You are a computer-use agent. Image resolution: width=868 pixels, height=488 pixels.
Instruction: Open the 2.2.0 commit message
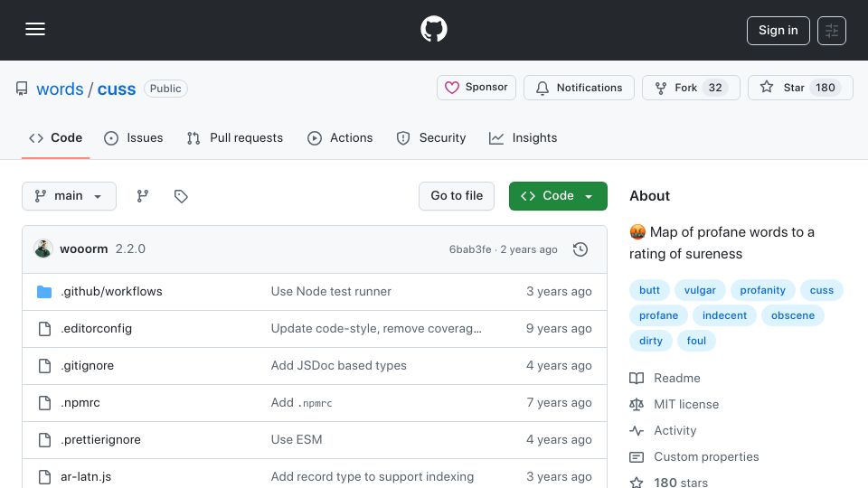[130, 249]
